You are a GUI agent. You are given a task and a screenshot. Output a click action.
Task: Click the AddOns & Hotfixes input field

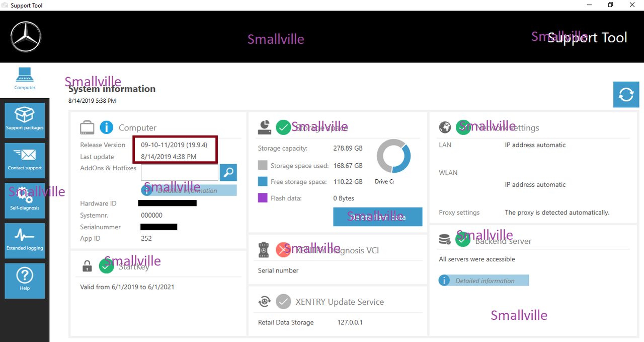(x=180, y=172)
